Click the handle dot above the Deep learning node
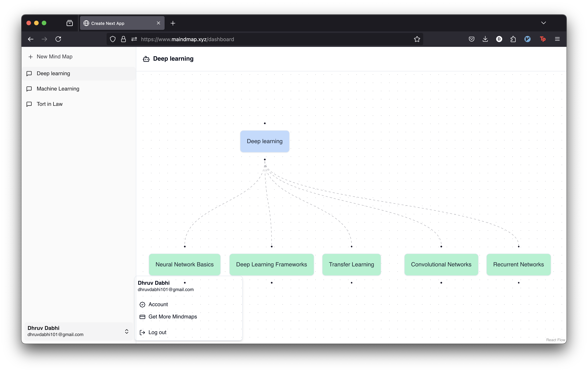This screenshot has width=588, height=372. [x=265, y=123]
